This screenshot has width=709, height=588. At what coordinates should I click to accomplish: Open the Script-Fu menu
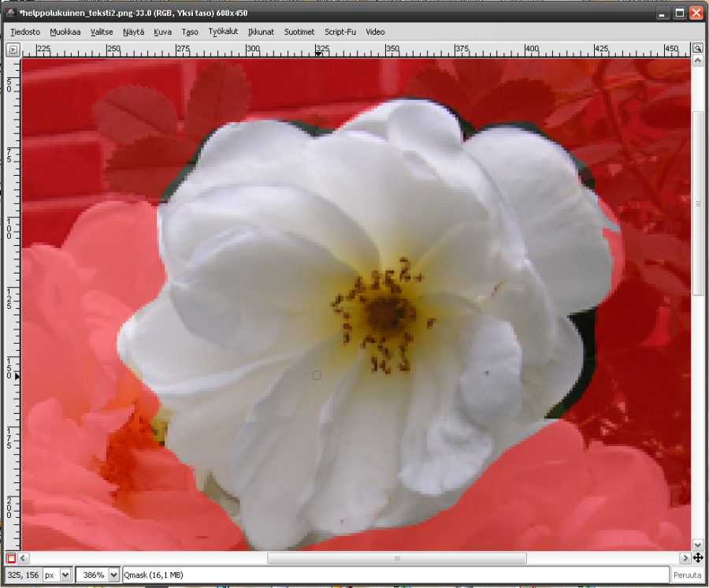(340, 32)
